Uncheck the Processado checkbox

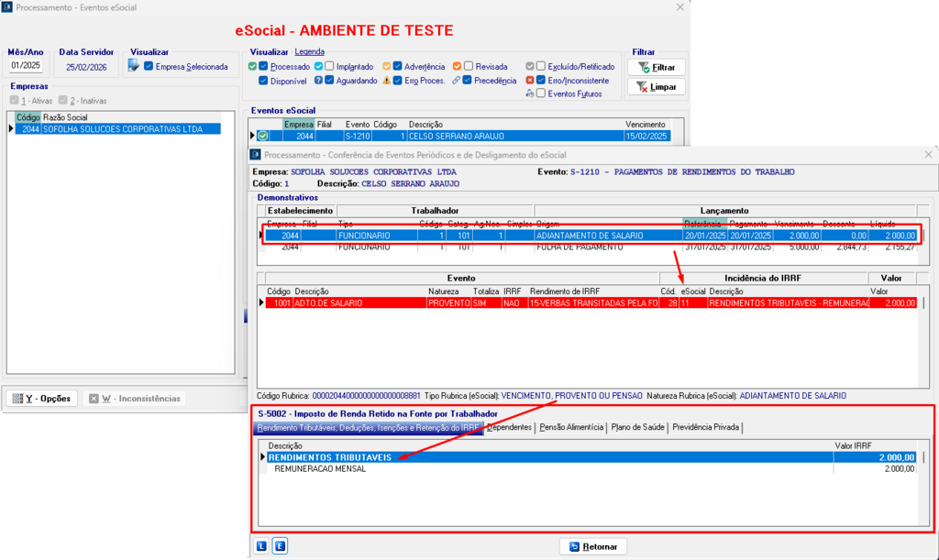(x=264, y=67)
